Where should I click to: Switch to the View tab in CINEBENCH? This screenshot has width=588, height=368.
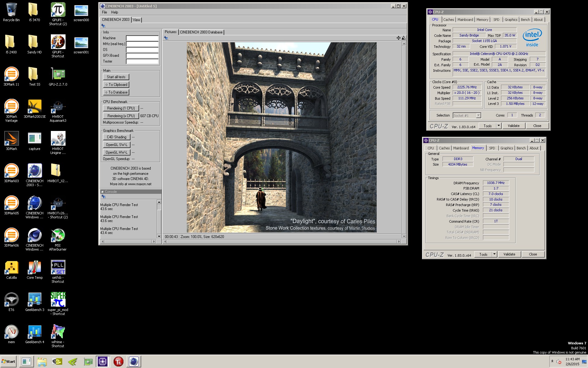[x=136, y=20]
